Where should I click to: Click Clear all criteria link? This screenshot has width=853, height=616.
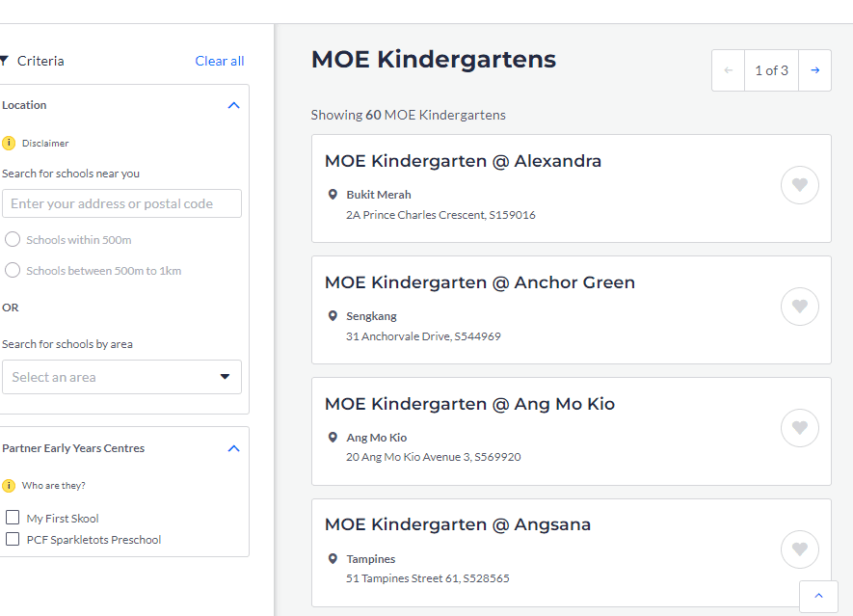coord(219,61)
